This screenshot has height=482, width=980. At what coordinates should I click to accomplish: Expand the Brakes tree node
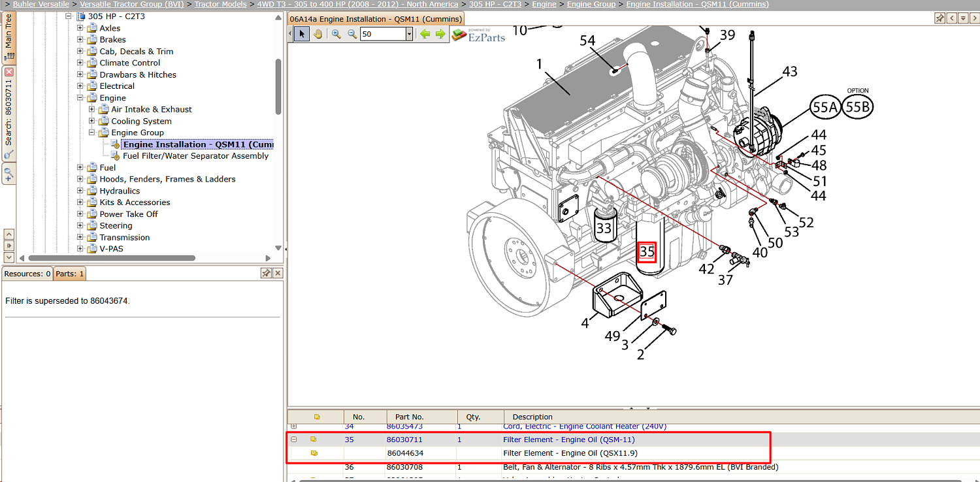(80, 40)
